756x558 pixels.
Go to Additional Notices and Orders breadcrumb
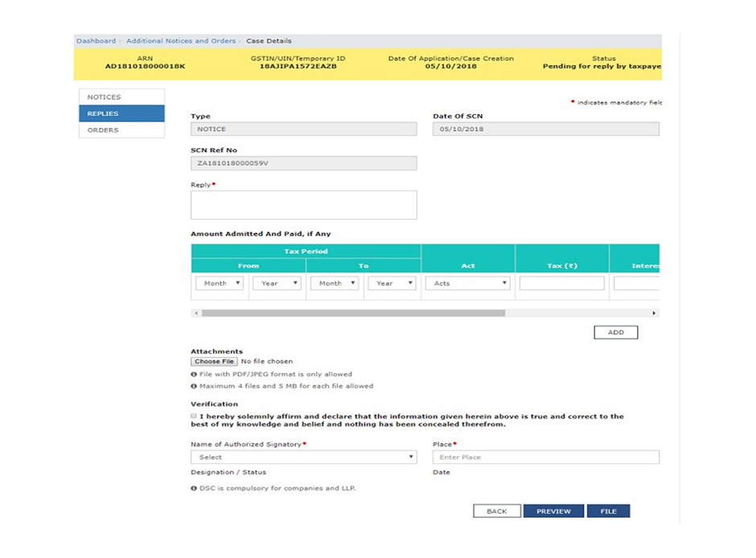[x=181, y=41]
